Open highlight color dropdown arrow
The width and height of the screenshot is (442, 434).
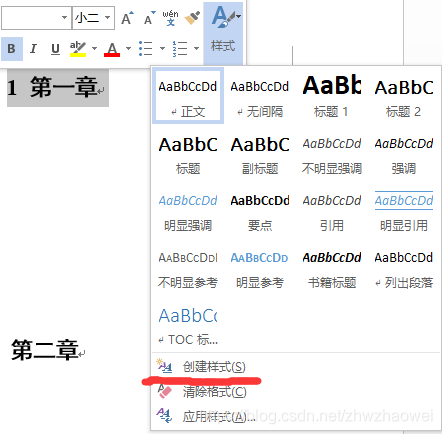94,49
